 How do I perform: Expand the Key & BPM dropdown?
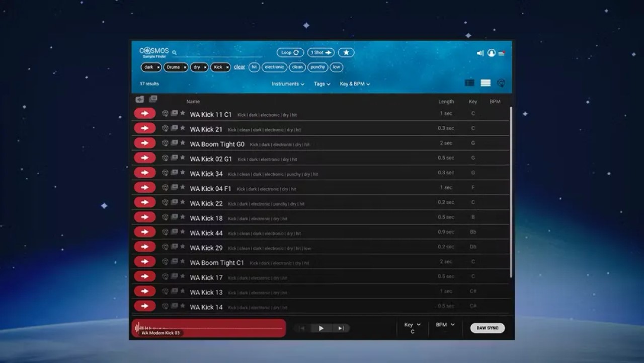coord(355,84)
